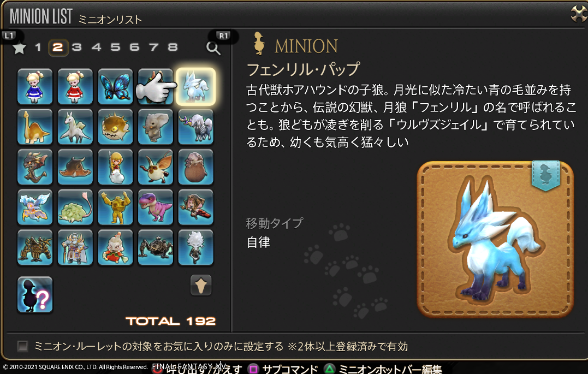Click the golden robot minion icon

[115, 207]
